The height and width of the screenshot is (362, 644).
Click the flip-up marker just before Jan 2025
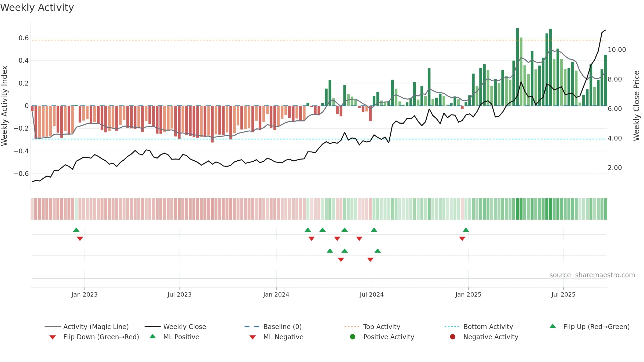point(466,230)
